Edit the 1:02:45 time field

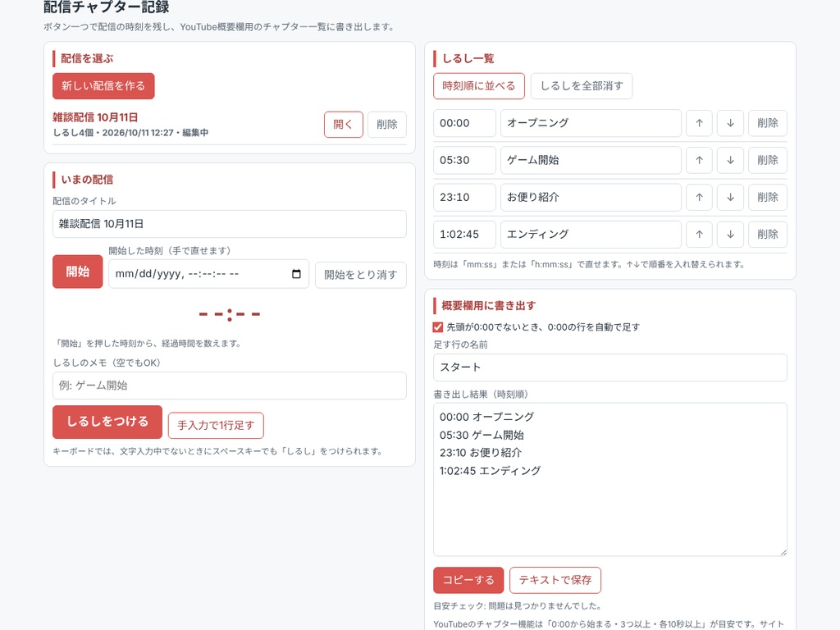click(464, 234)
